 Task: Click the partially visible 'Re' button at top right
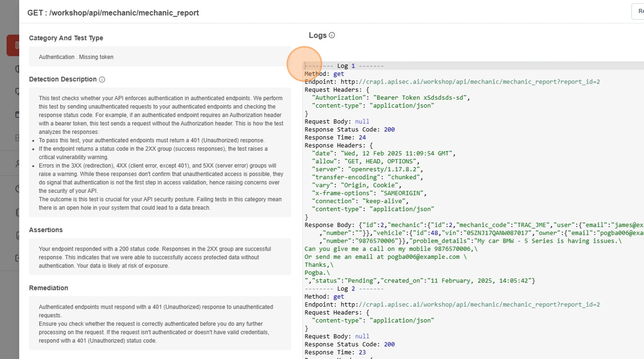(x=637, y=12)
